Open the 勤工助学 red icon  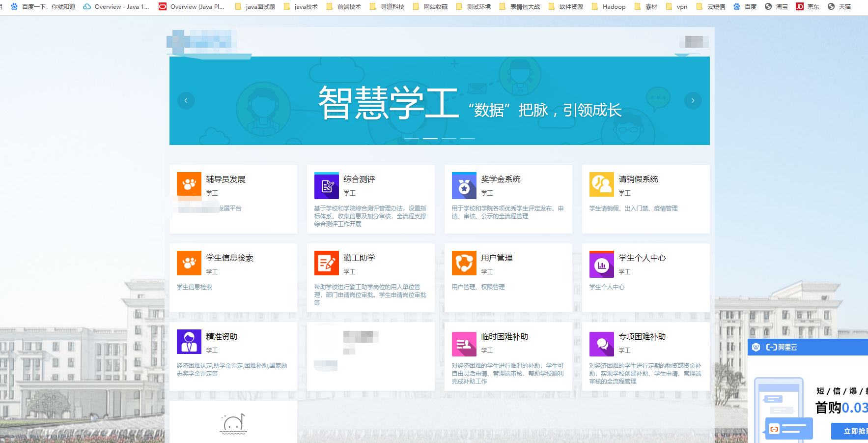pos(327,263)
